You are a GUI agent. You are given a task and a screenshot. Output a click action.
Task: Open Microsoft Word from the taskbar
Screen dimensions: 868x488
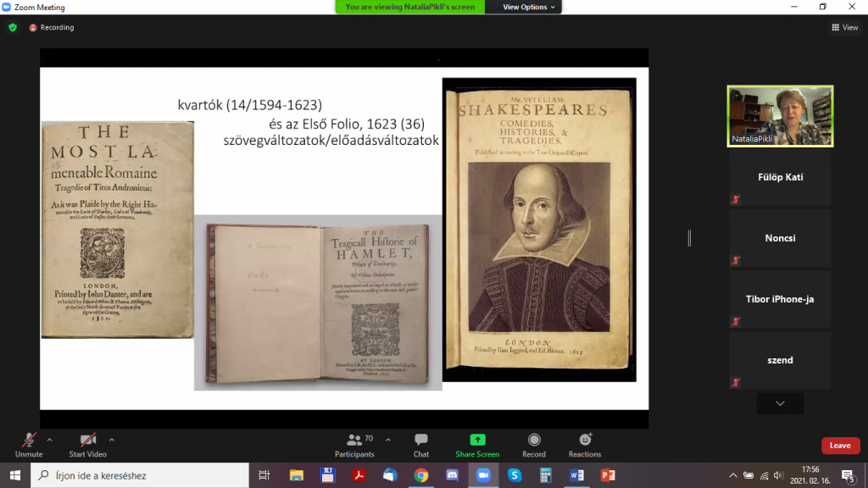click(x=576, y=475)
